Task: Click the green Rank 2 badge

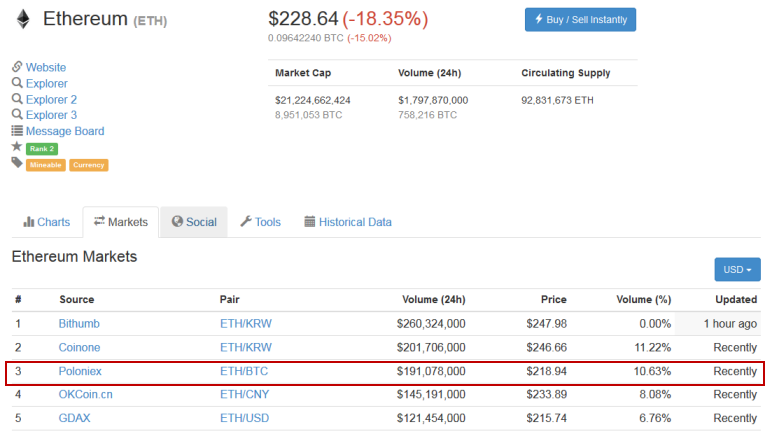Action: pyautogui.click(x=42, y=149)
